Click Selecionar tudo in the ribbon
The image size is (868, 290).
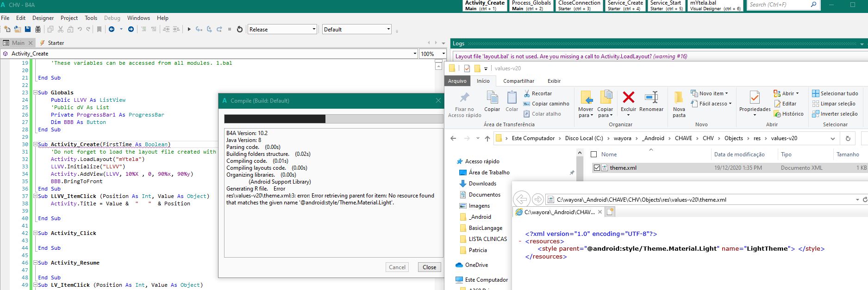point(835,93)
